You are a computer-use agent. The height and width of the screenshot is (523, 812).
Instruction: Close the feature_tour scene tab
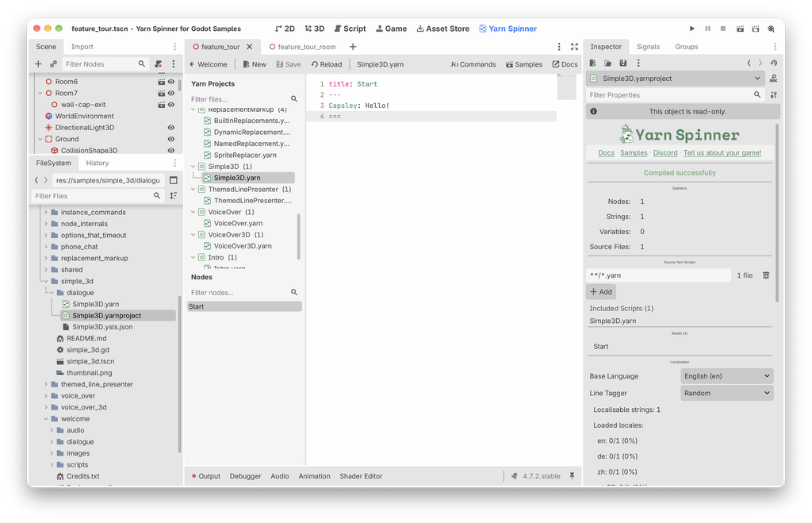pyautogui.click(x=250, y=47)
